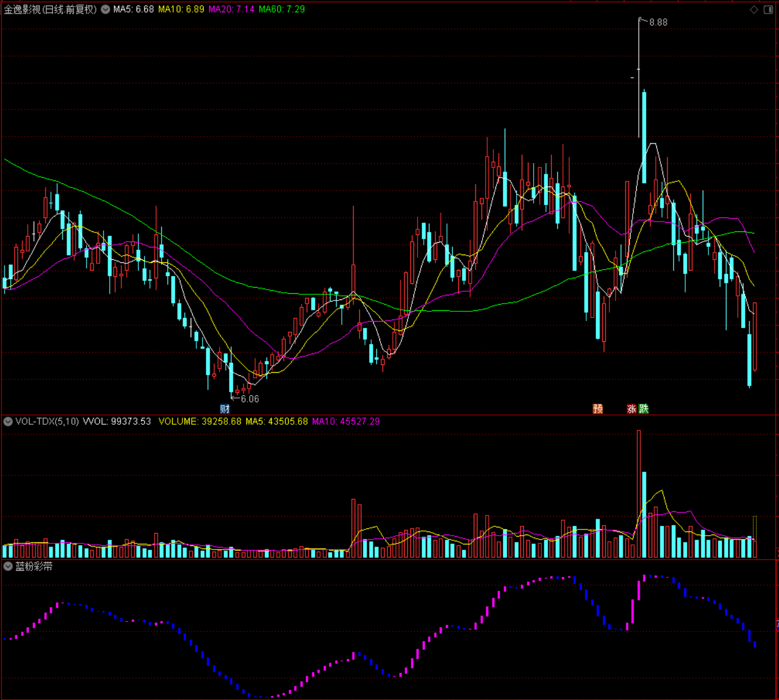Click the red 涨 event marker

pyautogui.click(x=632, y=409)
